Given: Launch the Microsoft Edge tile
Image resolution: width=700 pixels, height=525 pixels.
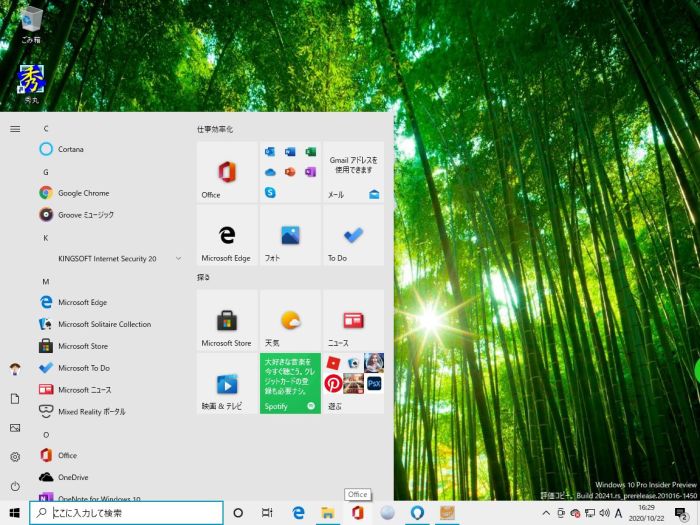Looking at the screenshot, I should 226,235.
